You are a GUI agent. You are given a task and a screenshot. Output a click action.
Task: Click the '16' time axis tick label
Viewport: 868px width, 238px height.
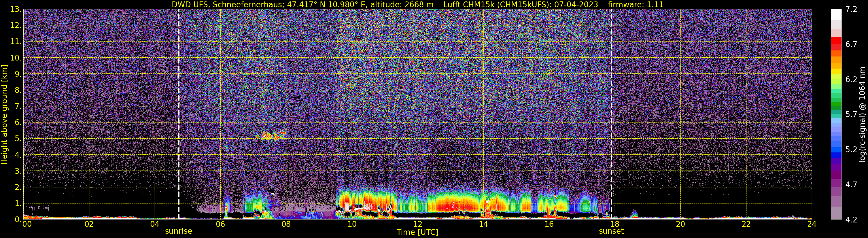point(549,224)
